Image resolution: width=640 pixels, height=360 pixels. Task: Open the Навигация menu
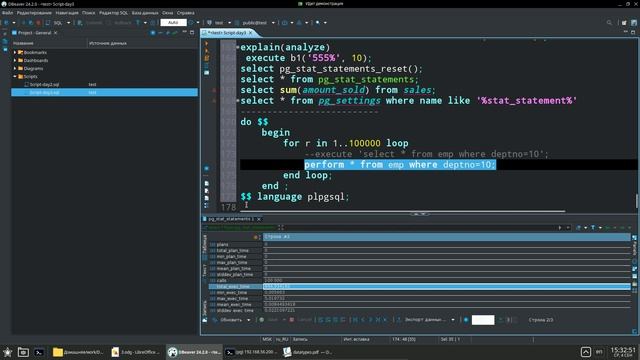tap(67, 13)
